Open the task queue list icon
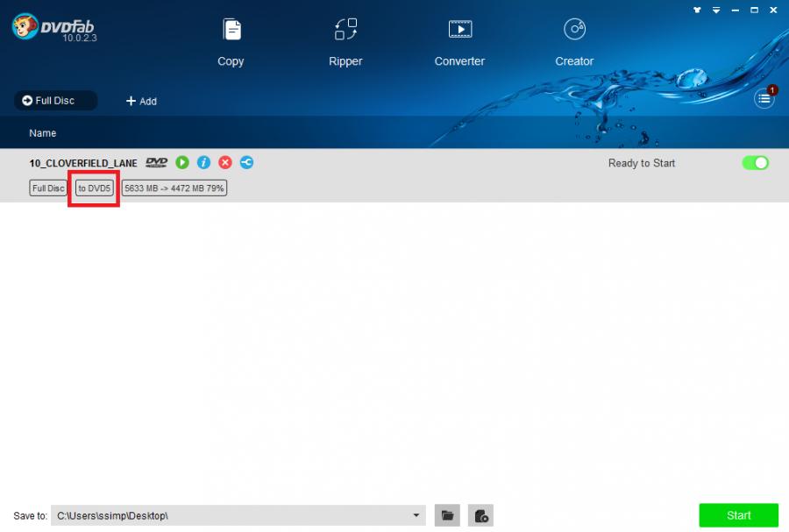Image resolution: width=789 pixels, height=532 pixels. pyautogui.click(x=764, y=98)
